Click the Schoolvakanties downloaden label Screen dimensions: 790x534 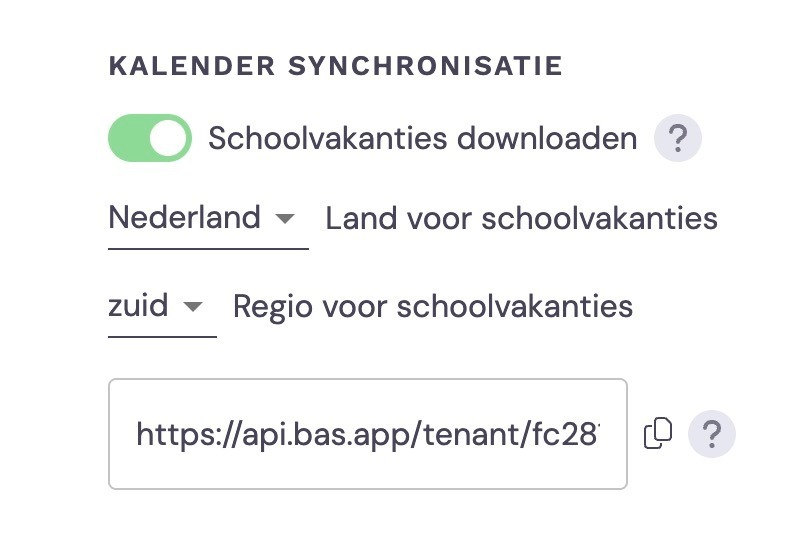coord(423,139)
